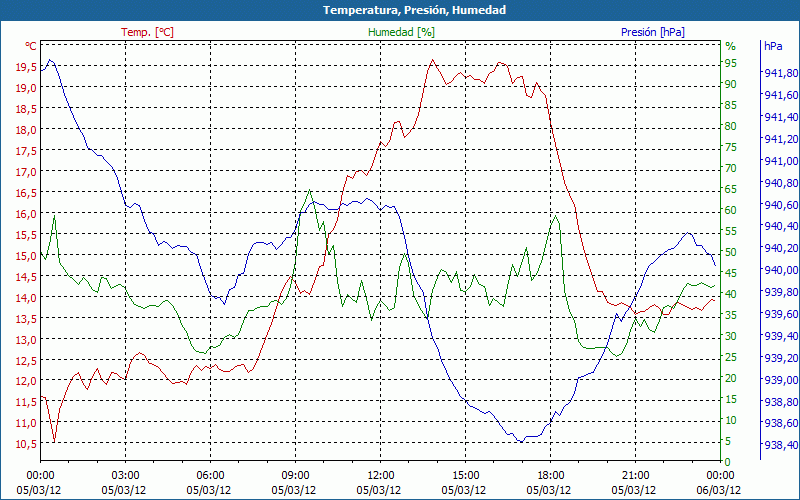
Task: Click the '12,5' temperature axis value
Action: (28, 361)
